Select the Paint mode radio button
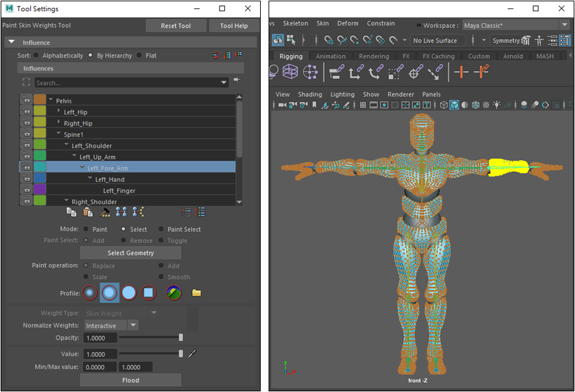575x392 pixels. [x=86, y=229]
